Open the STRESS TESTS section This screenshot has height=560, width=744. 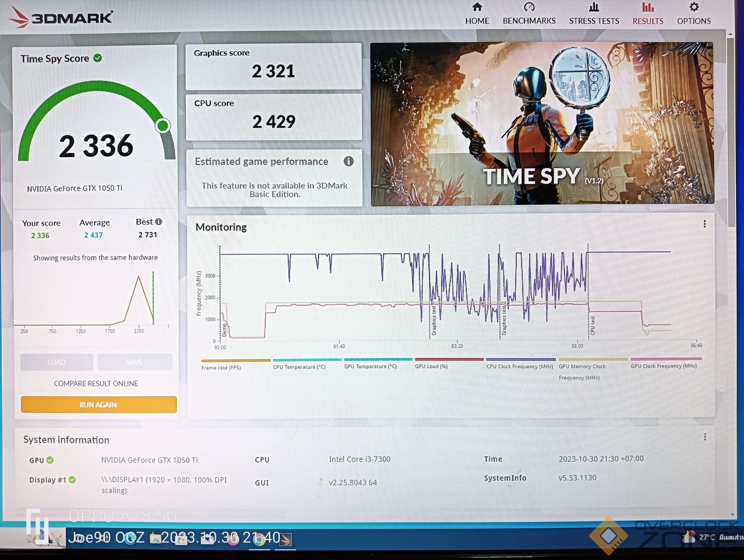594,14
